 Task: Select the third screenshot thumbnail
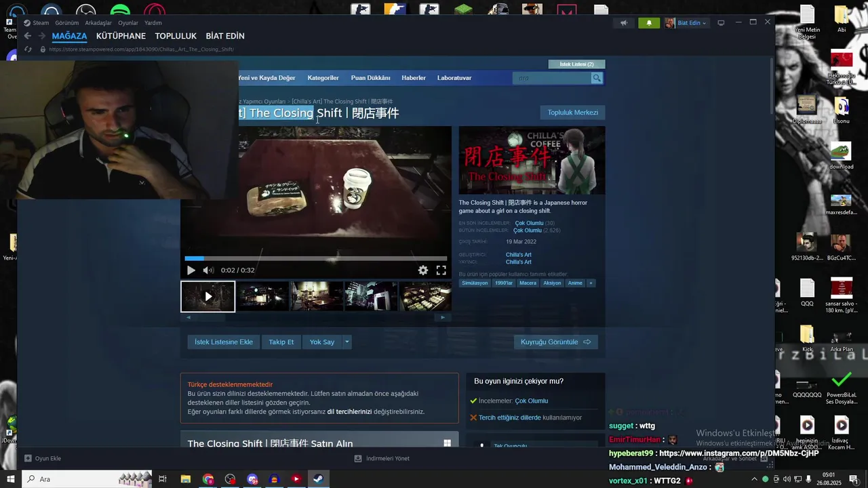point(317,296)
